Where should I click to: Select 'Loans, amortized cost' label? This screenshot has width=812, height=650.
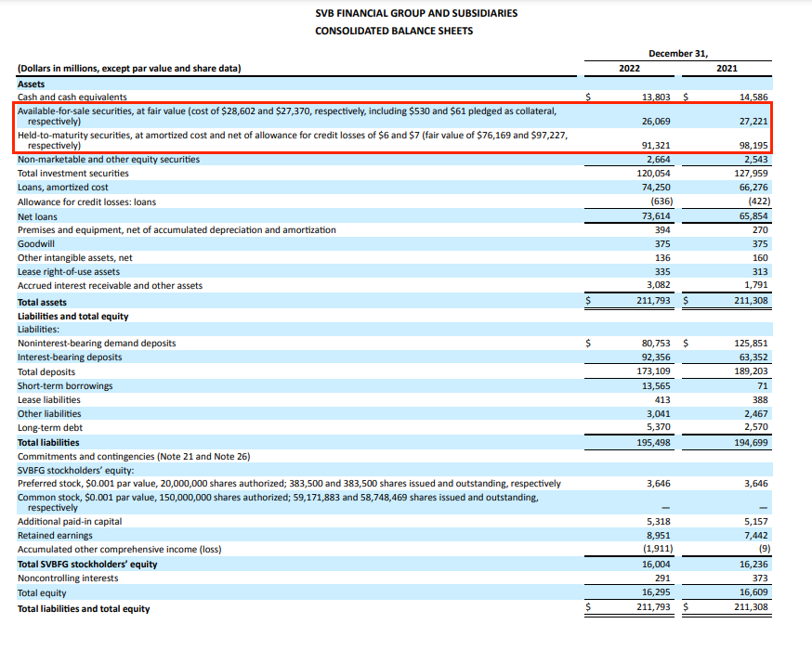(x=62, y=188)
